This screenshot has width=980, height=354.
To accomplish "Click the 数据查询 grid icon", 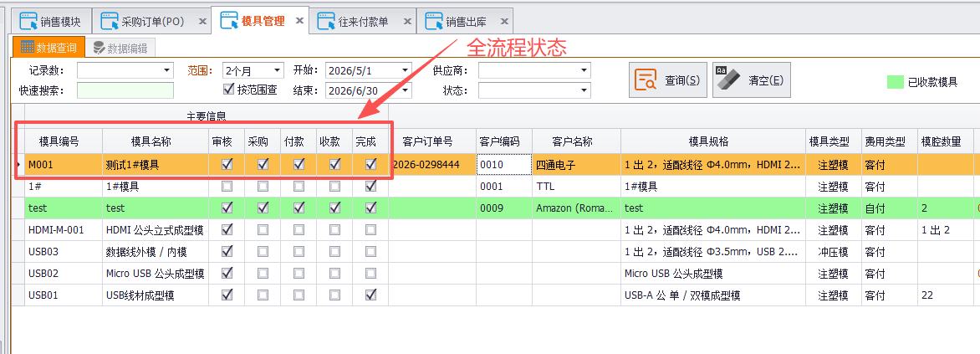I will click(x=27, y=48).
